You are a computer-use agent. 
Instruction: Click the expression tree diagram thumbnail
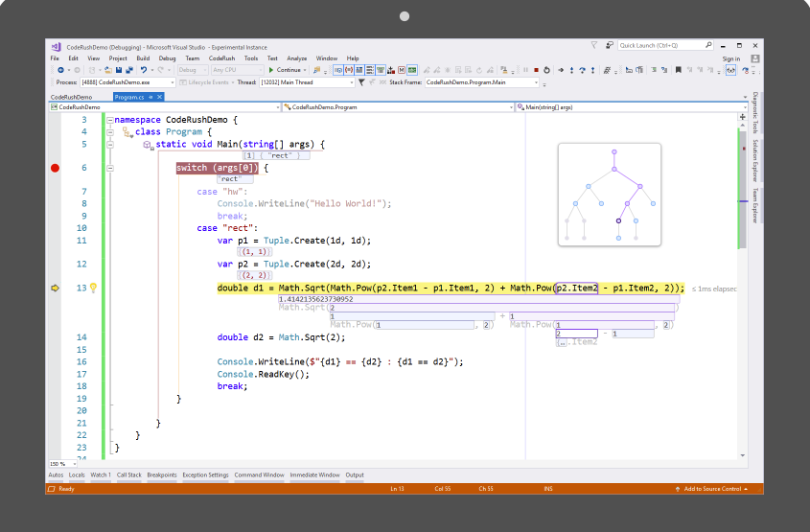610,195
